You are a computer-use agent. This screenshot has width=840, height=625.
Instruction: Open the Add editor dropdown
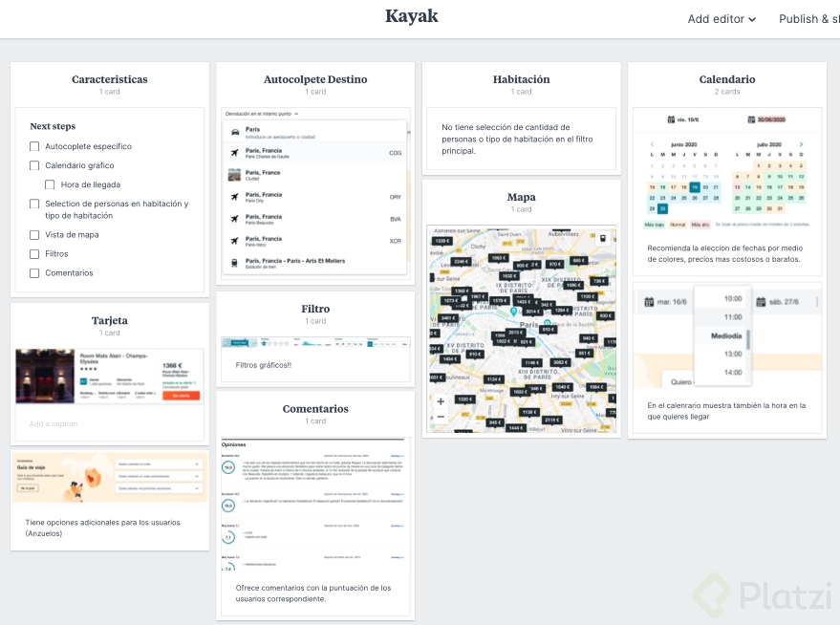pos(722,19)
